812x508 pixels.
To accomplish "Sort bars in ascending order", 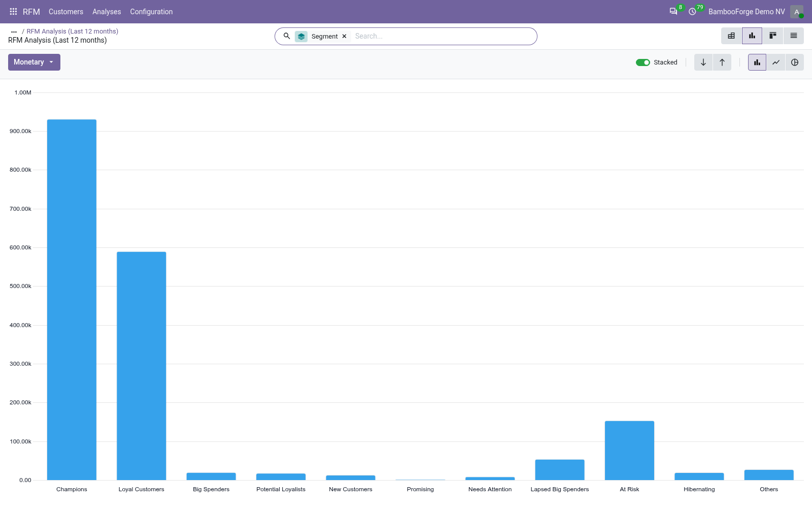I will (x=722, y=62).
